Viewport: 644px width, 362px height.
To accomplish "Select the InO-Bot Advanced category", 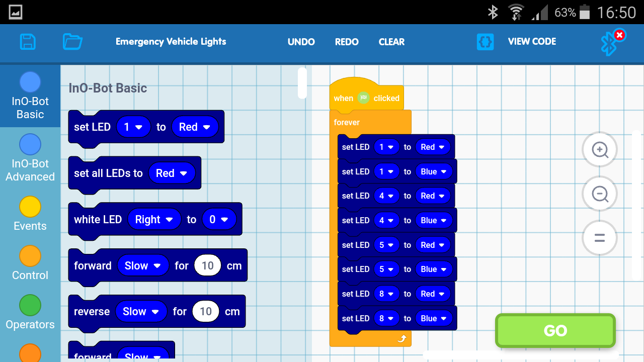I will pyautogui.click(x=30, y=157).
